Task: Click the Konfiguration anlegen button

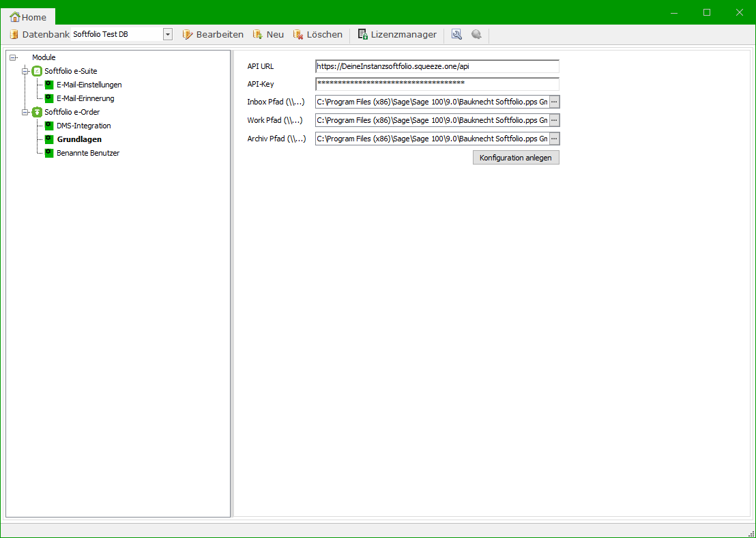Action: click(x=516, y=158)
